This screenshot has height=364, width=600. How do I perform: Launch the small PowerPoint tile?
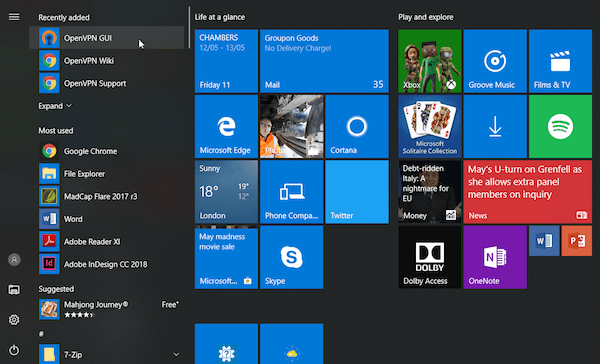[x=577, y=241]
